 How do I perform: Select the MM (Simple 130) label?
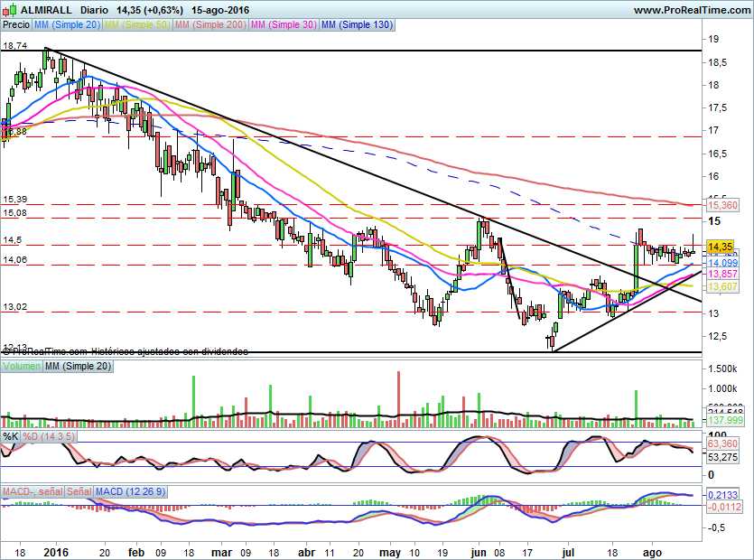(357, 24)
